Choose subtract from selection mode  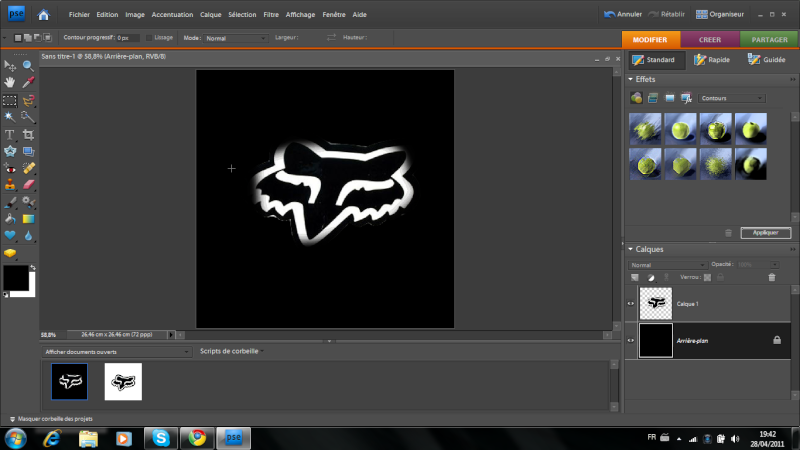37,38
